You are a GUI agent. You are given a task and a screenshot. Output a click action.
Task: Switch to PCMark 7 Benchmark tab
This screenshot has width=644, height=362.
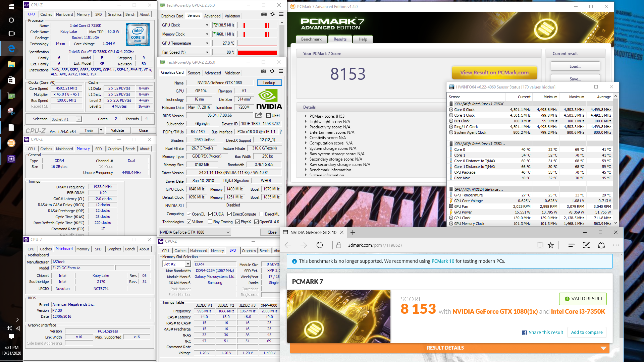click(311, 39)
